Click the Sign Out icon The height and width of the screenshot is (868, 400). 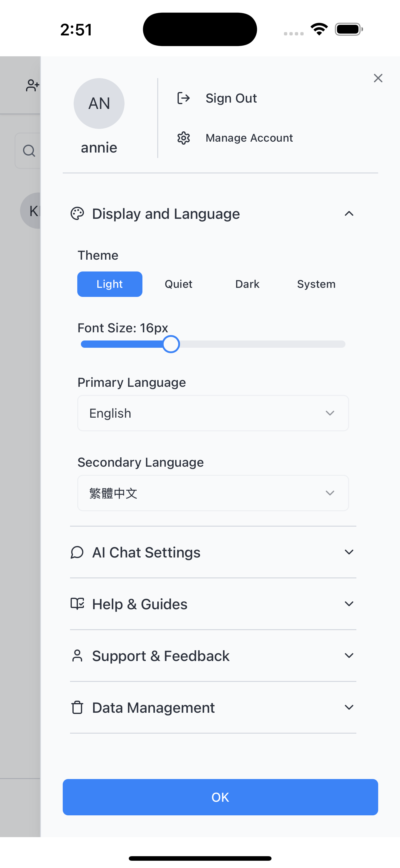(184, 98)
